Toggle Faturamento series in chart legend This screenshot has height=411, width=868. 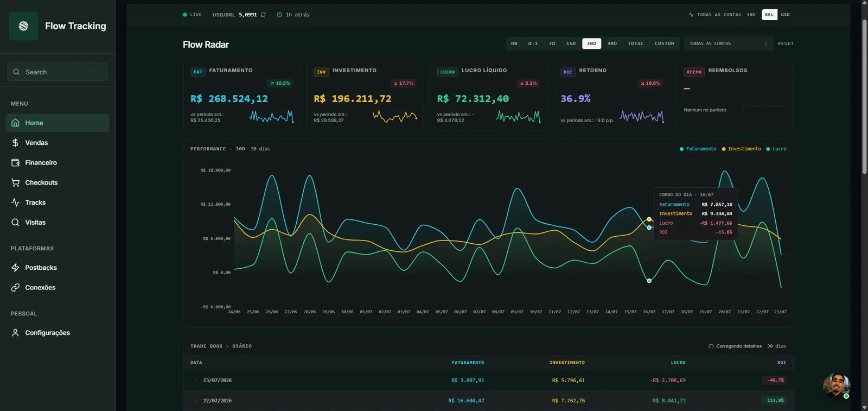click(698, 149)
